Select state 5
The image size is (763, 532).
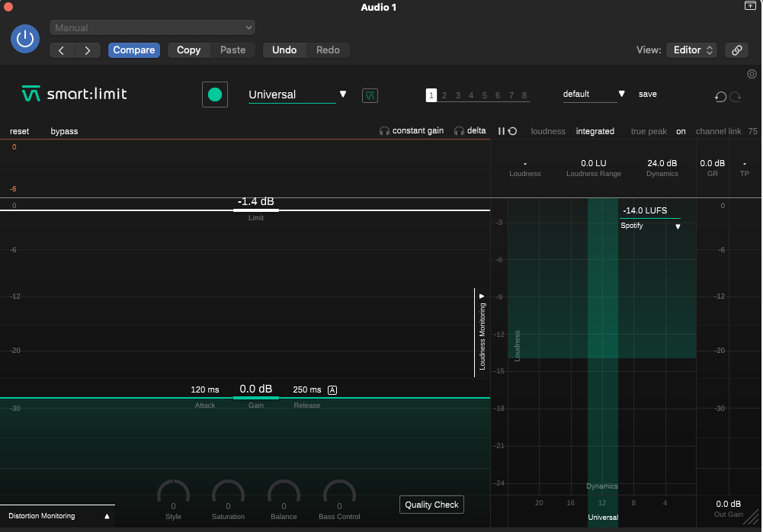coord(485,95)
